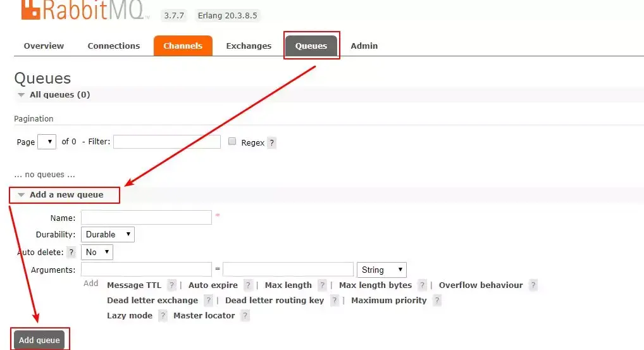This screenshot has height=350, width=644.
Task: Open help for Regex filter
Action: pos(271,142)
